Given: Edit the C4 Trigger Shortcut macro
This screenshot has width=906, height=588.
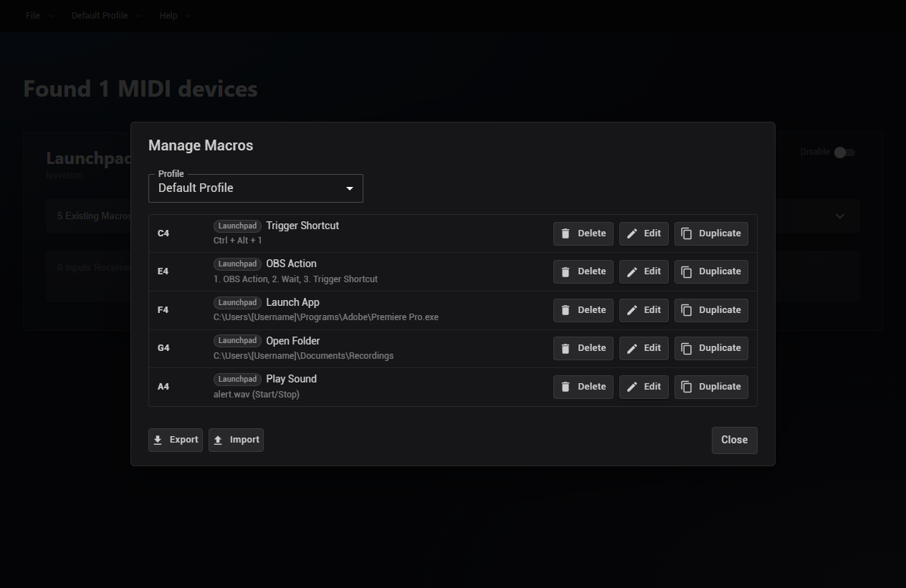Looking at the screenshot, I should (x=644, y=233).
